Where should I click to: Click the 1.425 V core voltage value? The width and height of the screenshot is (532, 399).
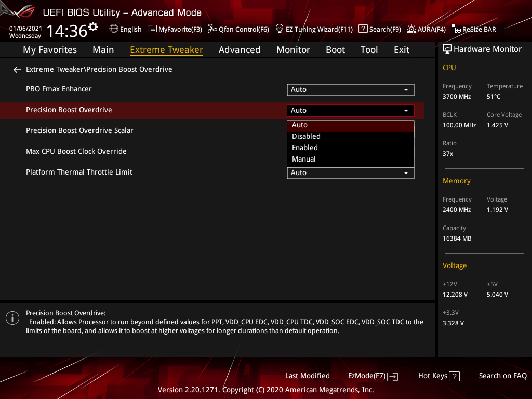pos(497,125)
